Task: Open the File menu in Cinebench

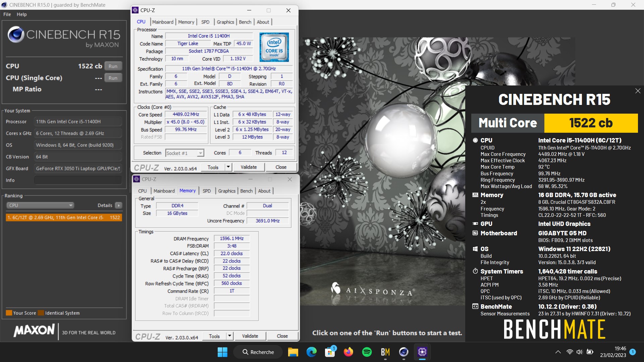Action: (7, 14)
